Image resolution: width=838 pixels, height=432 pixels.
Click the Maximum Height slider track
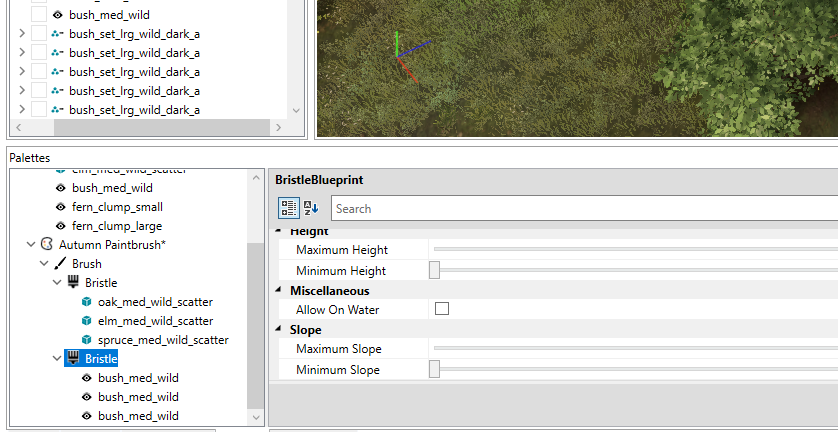click(636, 249)
